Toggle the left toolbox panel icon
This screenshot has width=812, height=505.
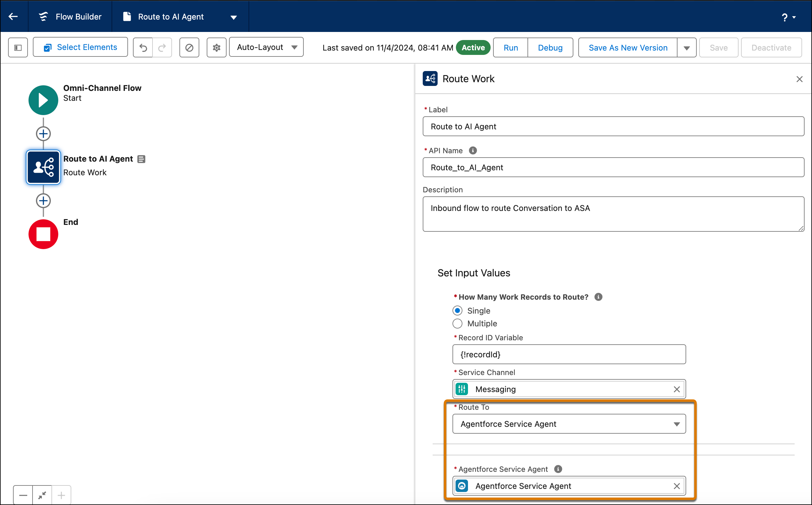point(18,47)
